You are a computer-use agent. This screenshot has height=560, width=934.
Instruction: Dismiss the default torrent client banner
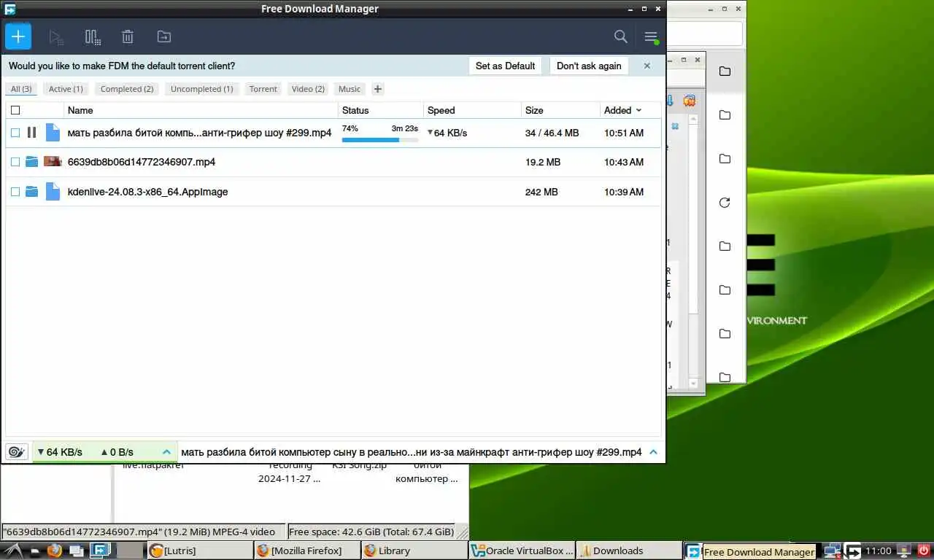click(x=647, y=66)
